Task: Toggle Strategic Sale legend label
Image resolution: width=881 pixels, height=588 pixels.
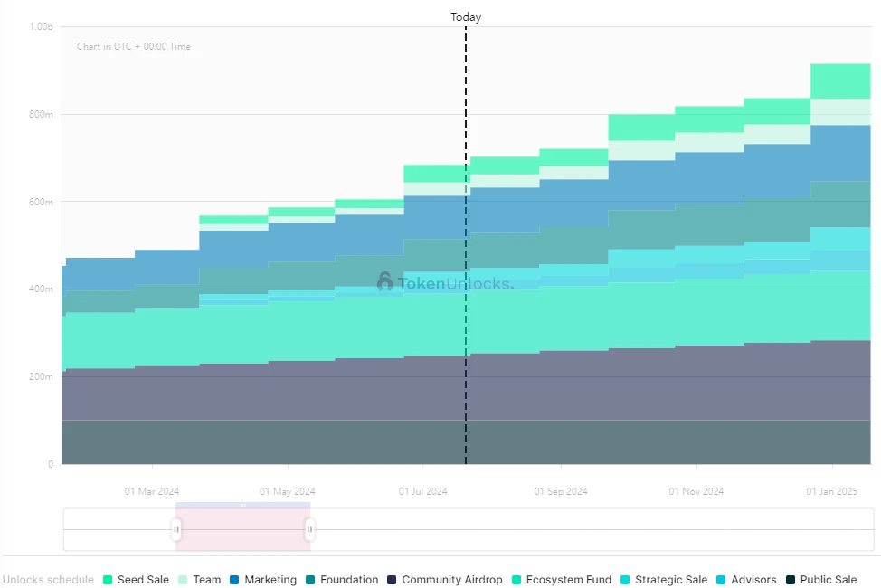Action: pyautogui.click(x=670, y=580)
